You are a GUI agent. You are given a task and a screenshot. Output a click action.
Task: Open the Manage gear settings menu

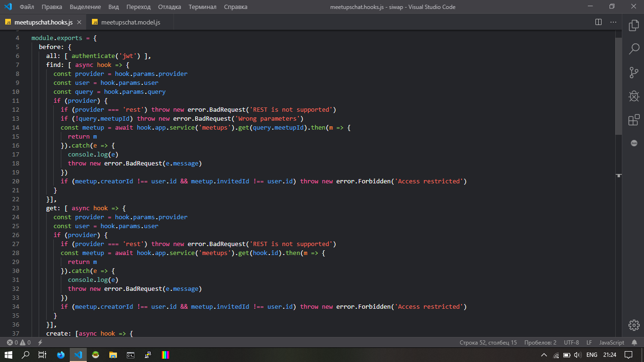point(634,325)
